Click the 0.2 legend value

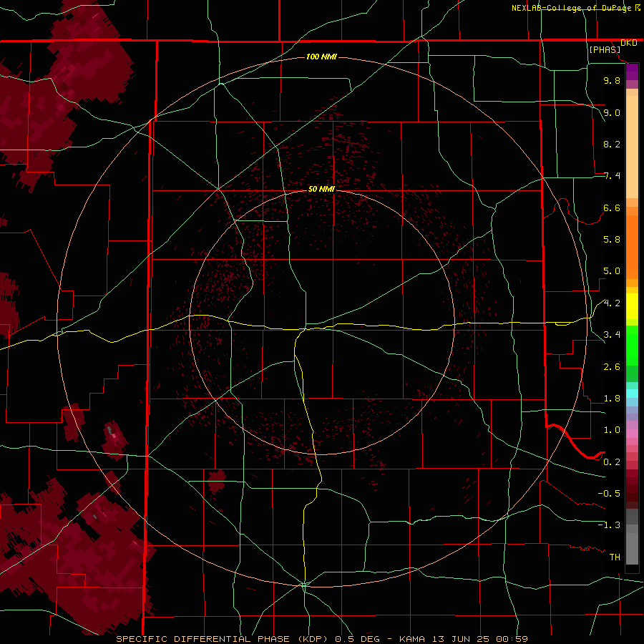coord(612,462)
